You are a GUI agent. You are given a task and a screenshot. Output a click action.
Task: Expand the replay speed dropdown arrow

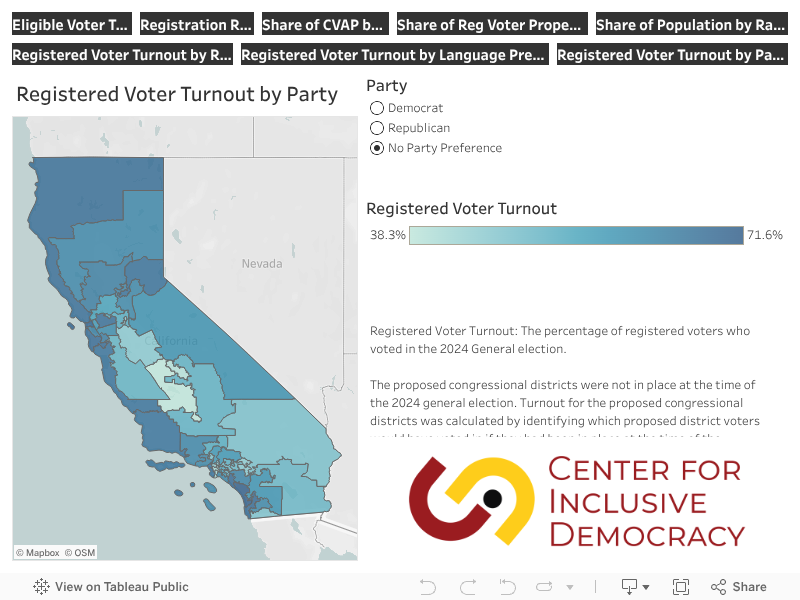559,587
